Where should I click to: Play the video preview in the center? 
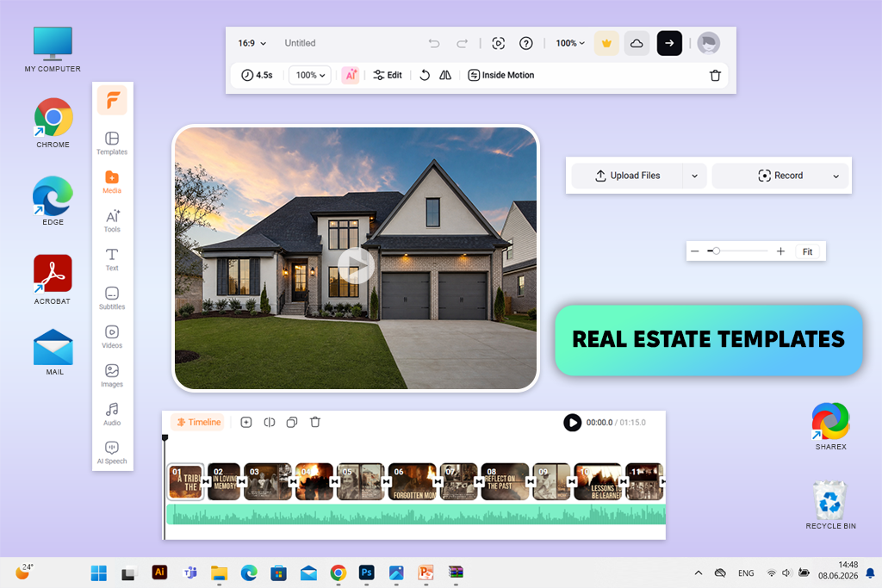[356, 265]
